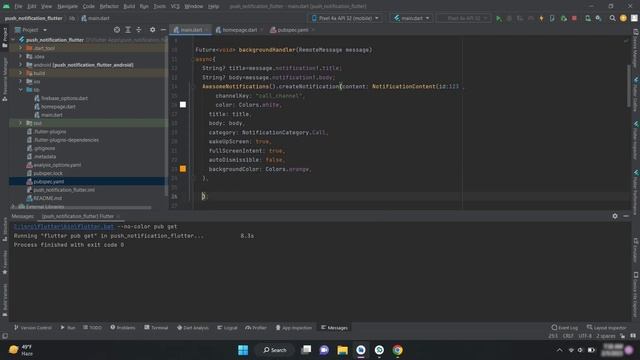The height and width of the screenshot is (360, 640).
Task: Open the VCS menu
Action: coord(175,6)
